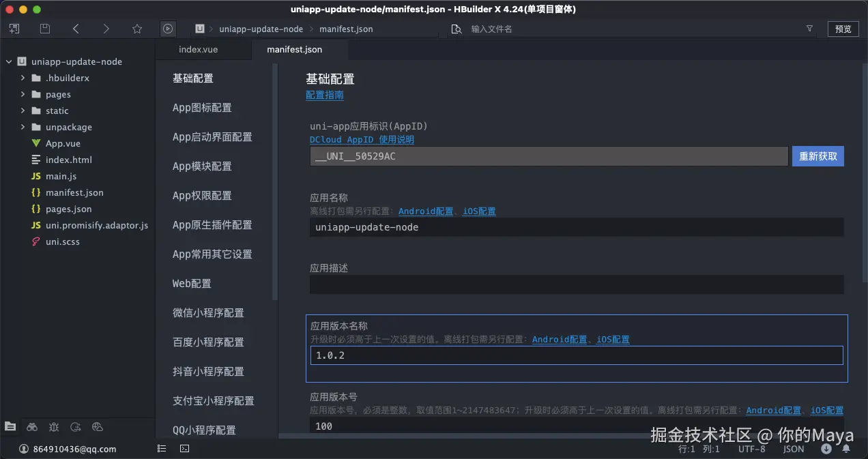The image size is (868, 459).
Task: Click the star favorites icon in the toolbar
Action: tap(137, 28)
